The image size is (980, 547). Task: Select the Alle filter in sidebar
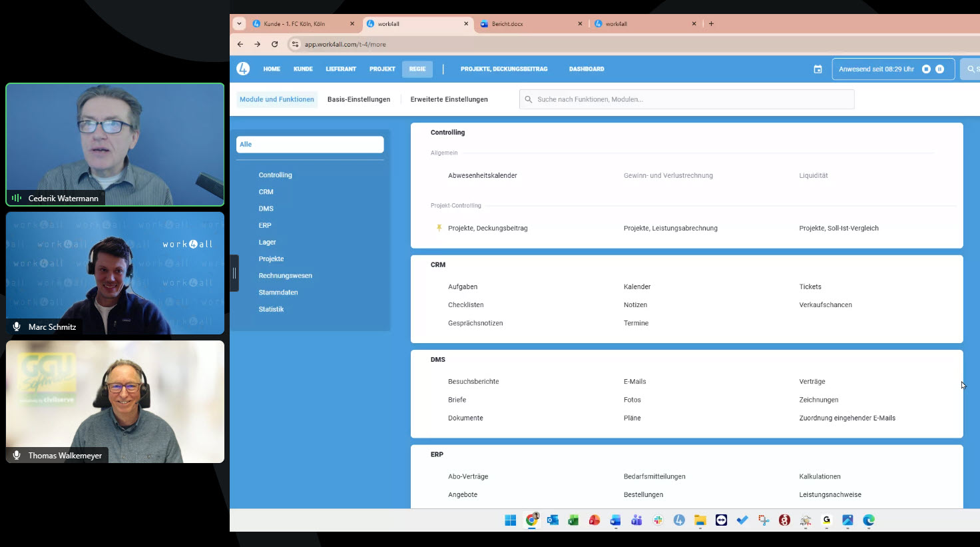click(x=310, y=145)
